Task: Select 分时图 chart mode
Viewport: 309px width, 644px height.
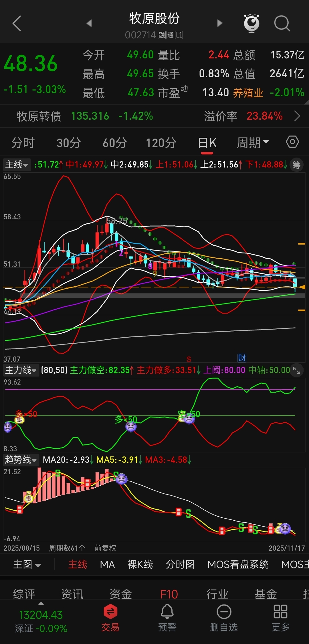Action: (180, 564)
